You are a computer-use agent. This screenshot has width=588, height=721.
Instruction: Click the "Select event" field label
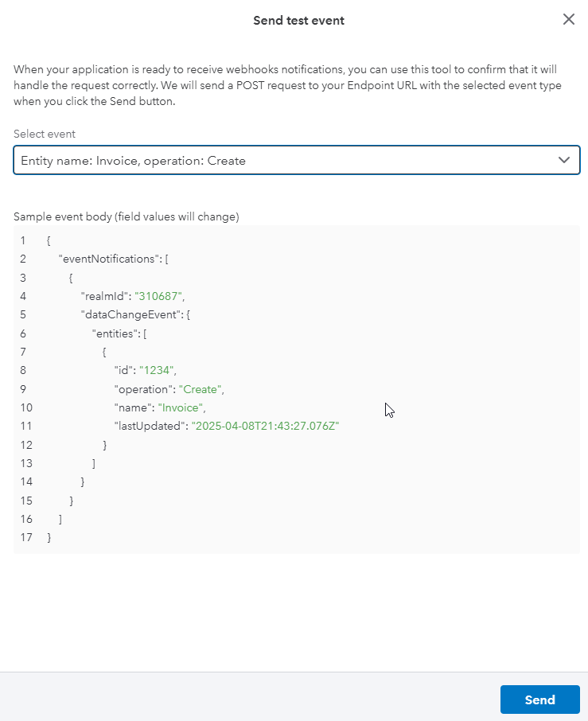44,134
